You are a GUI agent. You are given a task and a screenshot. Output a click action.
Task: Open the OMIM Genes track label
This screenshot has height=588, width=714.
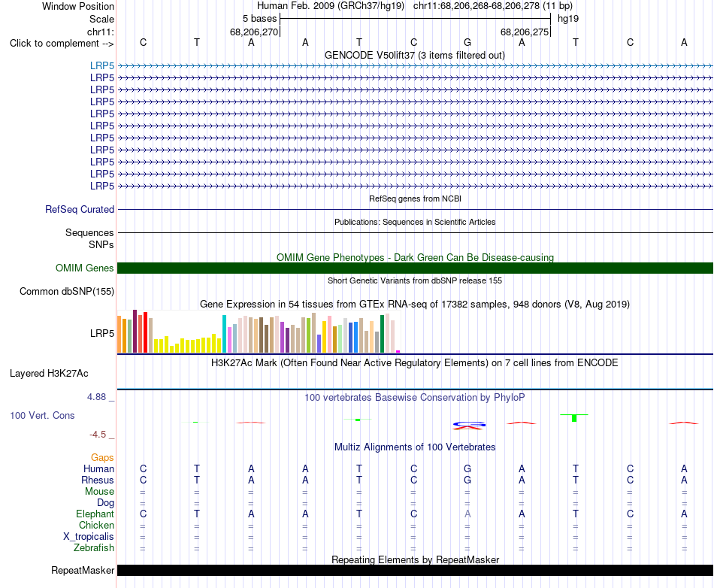click(x=85, y=268)
